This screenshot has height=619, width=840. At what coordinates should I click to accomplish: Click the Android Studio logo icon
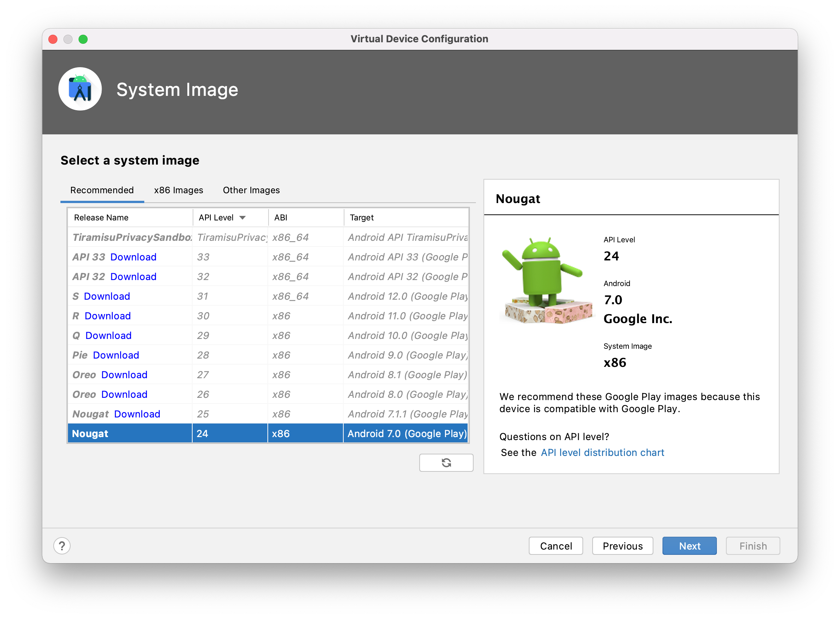pos(80,89)
